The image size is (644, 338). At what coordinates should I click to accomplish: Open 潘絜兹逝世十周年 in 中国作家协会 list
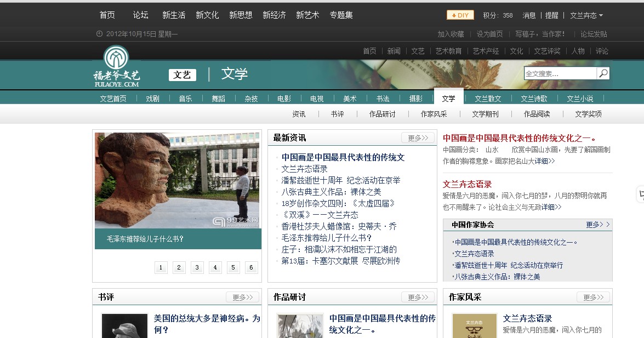click(x=508, y=265)
